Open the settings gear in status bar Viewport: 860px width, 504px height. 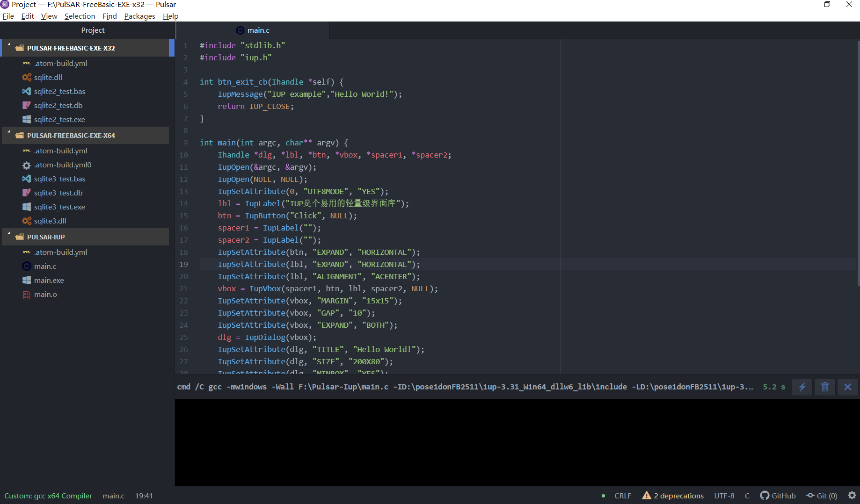tap(852, 496)
